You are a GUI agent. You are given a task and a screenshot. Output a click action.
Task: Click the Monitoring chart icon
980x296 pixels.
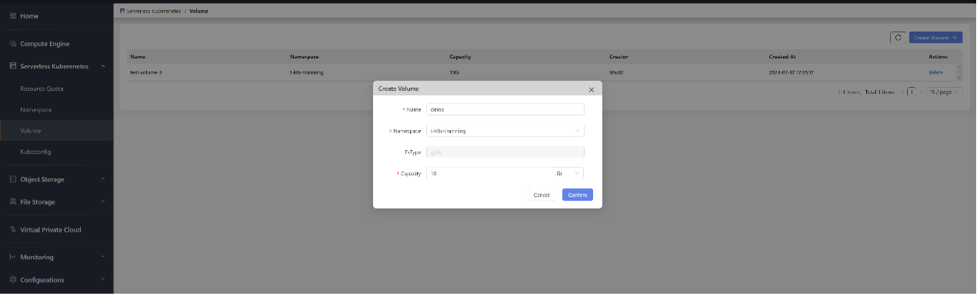13,257
